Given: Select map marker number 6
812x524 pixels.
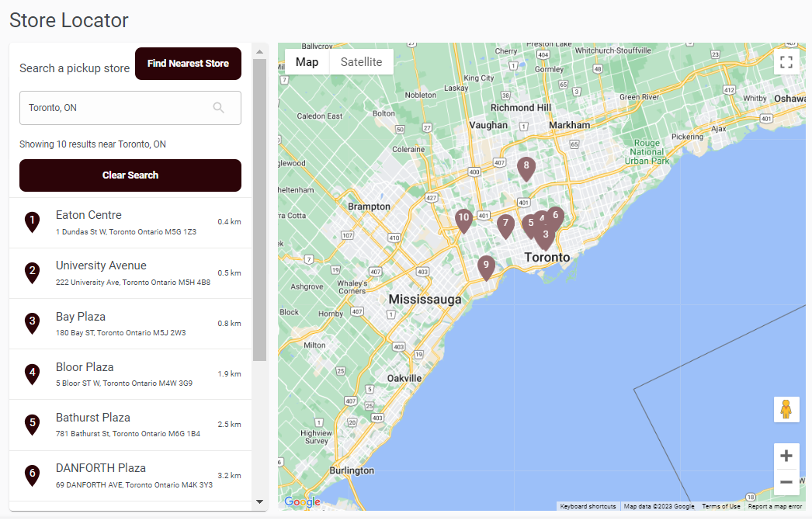Looking at the screenshot, I should 556,217.
